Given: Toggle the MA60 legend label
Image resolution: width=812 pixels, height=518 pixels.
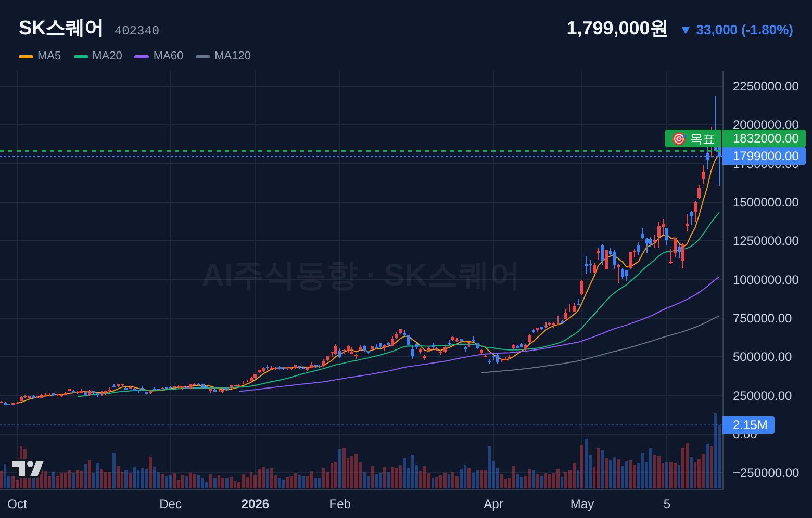Looking at the screenshot, I should pos(168,56).
